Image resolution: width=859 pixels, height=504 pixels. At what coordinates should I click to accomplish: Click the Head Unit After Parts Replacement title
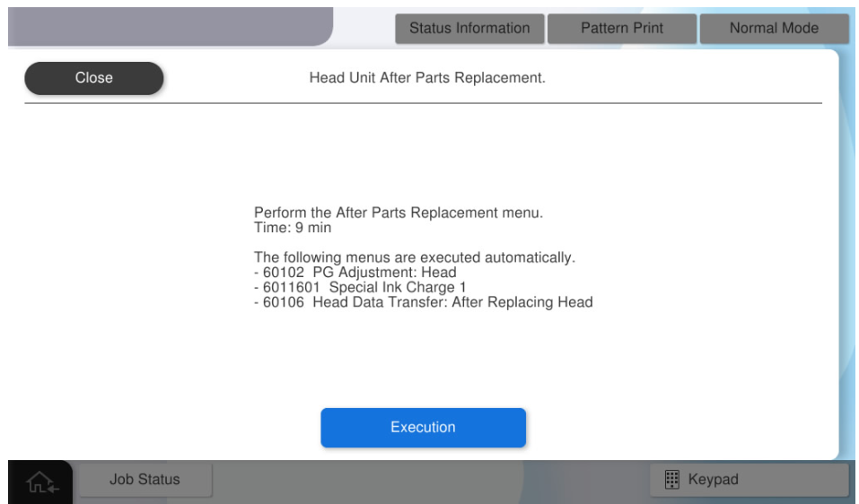pyautogui.click(x=427, y=78)
